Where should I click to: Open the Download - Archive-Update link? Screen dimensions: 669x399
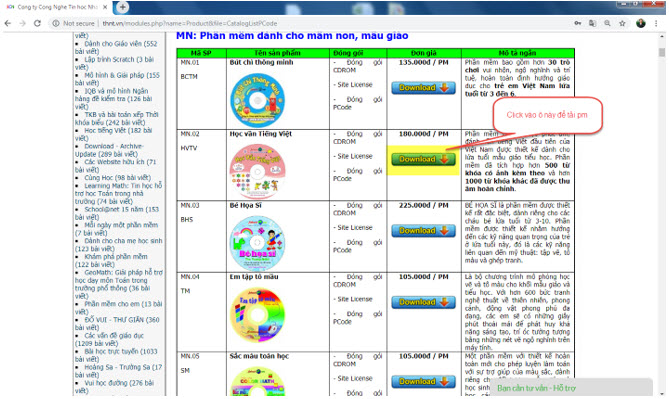pyautogui.click(x=110, y=150)
